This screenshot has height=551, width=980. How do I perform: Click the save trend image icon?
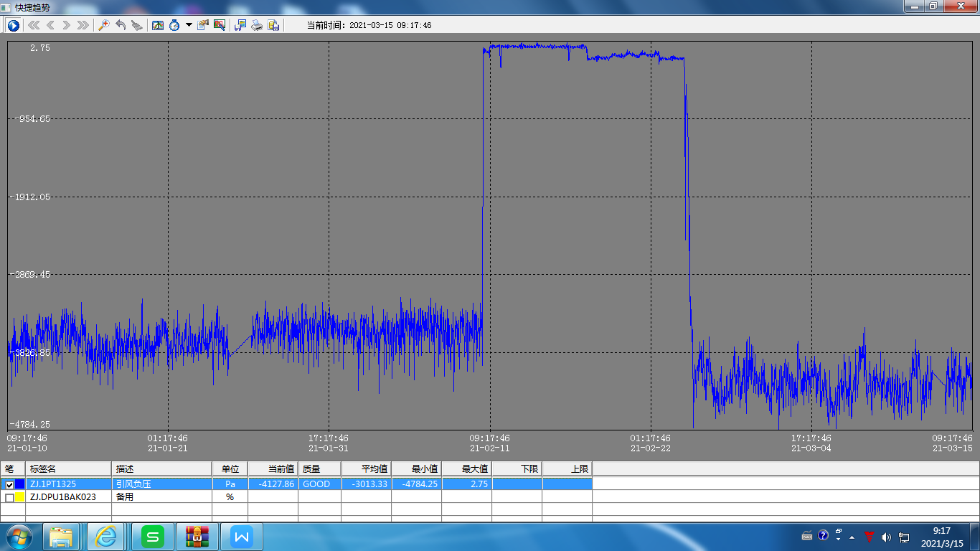[x=273, y=25]
